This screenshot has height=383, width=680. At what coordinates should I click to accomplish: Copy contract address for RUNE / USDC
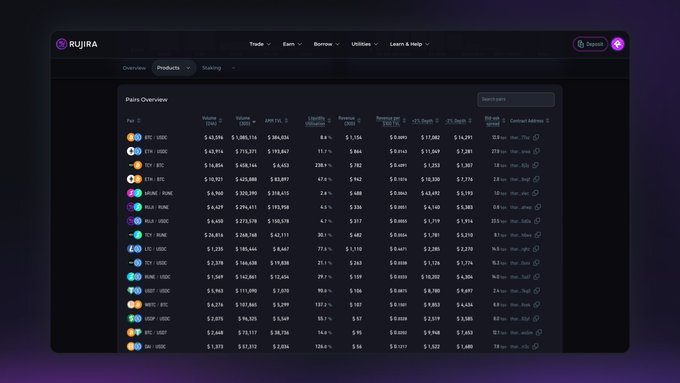pos(537,276)
